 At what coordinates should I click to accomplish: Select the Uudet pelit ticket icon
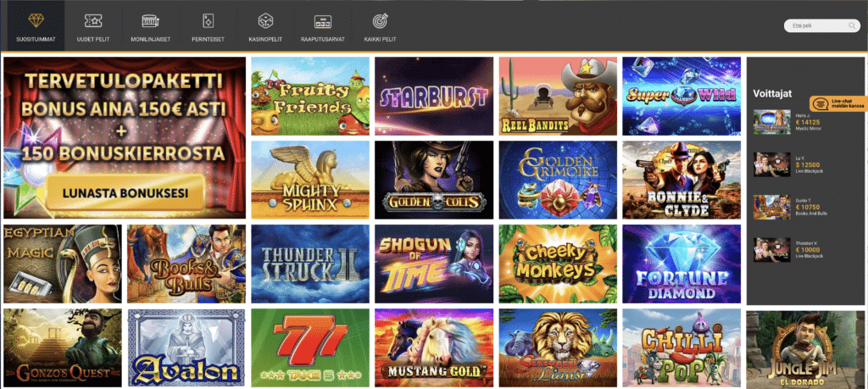coord(93,20)
